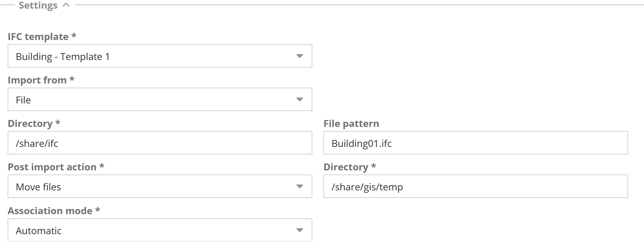Focus the File pattern input field

pos(475,143)
